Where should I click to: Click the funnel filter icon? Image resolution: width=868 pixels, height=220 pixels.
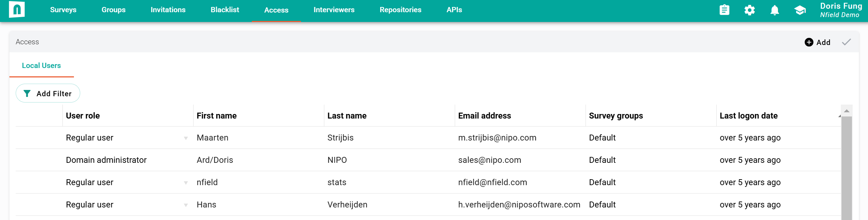(27, 93)
